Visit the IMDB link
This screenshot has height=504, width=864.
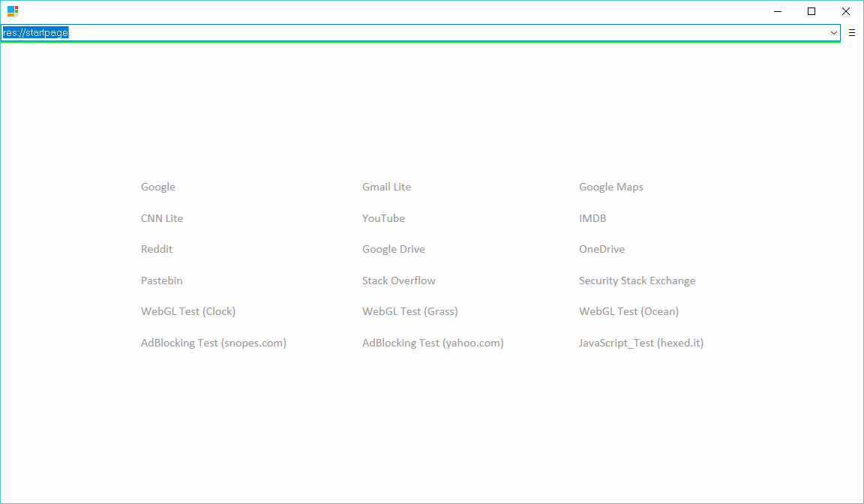coord(592,218)
